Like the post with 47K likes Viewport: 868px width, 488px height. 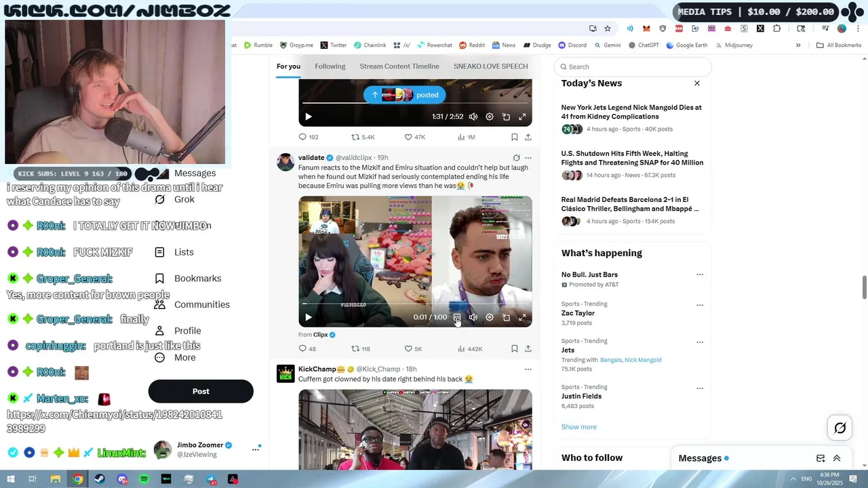click(x=414, y=137)
